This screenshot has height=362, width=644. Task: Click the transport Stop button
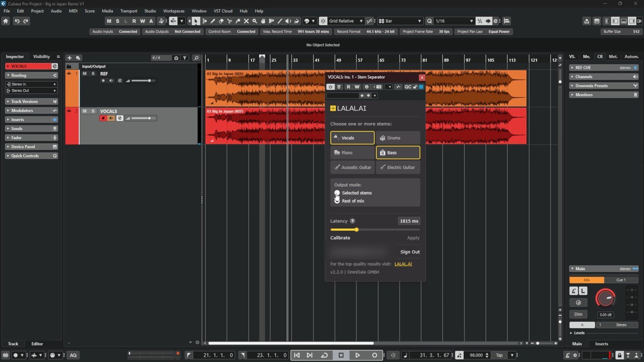click(x=341, y=355)
